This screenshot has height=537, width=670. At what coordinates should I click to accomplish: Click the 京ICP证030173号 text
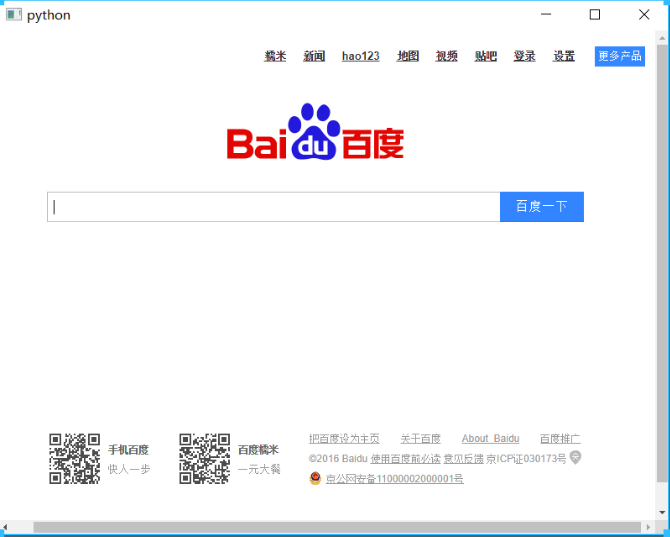pos(526,459)
